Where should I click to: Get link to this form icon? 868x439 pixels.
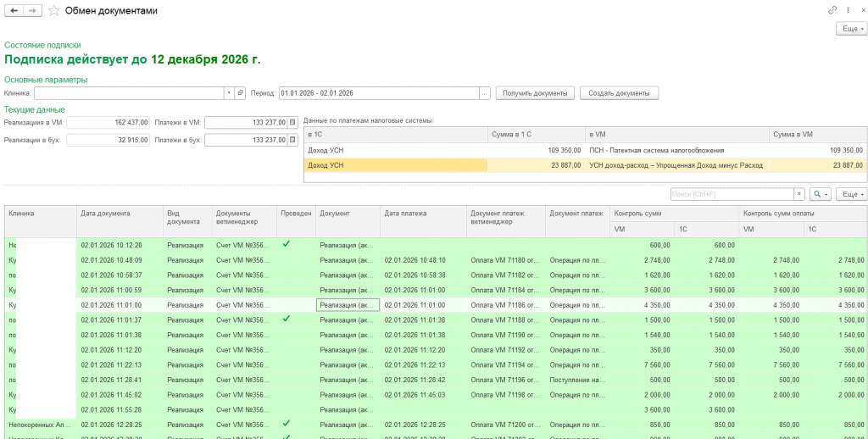point(832,10)
